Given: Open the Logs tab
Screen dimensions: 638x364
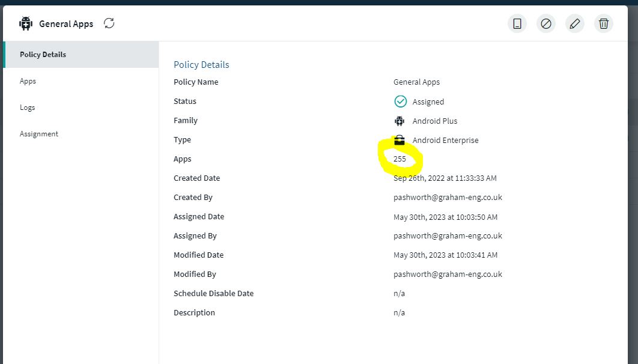Looking at the screenshot, I should (28, 108).
